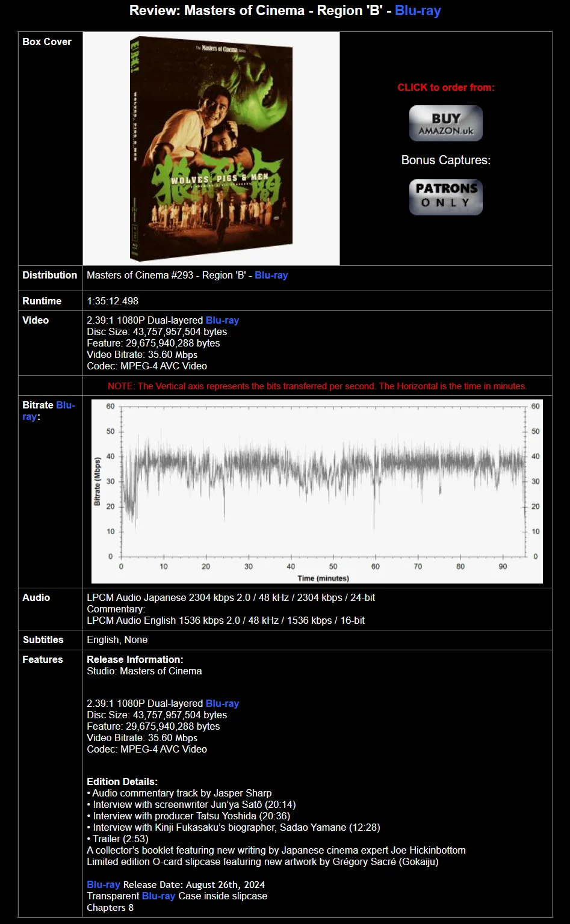Click the red 'CLICK to order from:' text
The image size is (570, 924).
coord(446,87)
